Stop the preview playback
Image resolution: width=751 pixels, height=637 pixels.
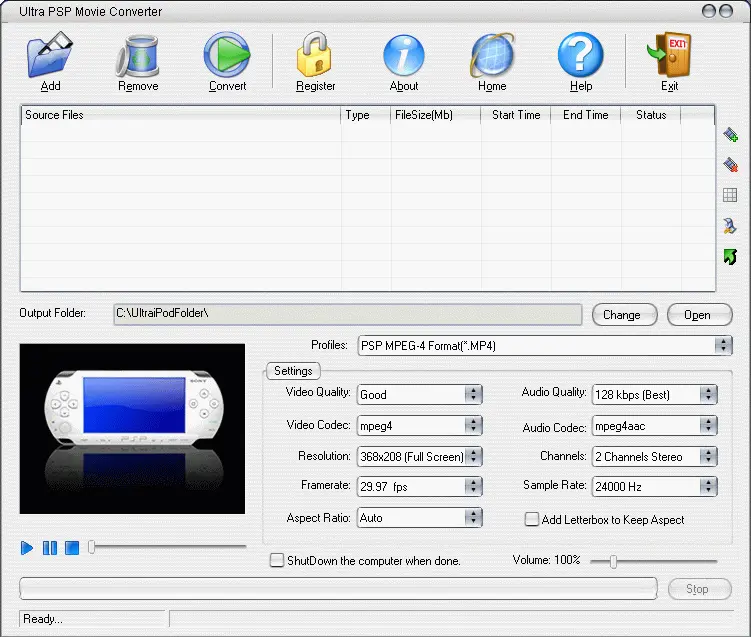[x=72, y=547]
